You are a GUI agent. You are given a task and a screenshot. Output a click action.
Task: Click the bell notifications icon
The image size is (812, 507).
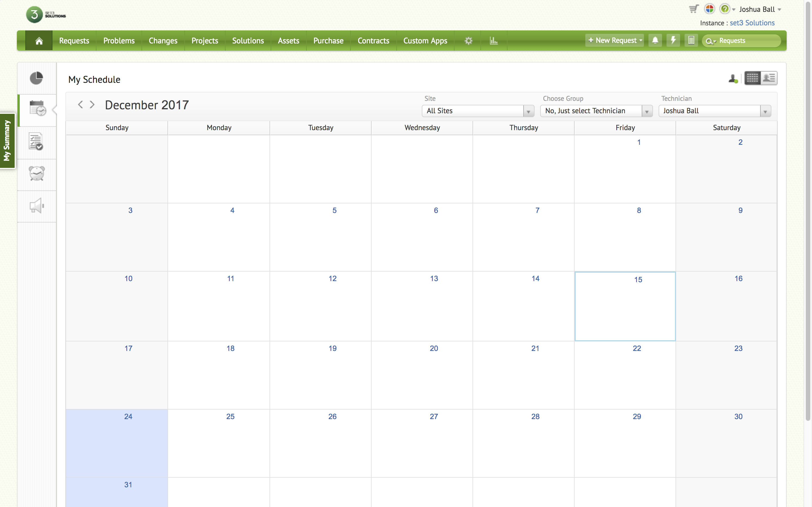[655, 40]
